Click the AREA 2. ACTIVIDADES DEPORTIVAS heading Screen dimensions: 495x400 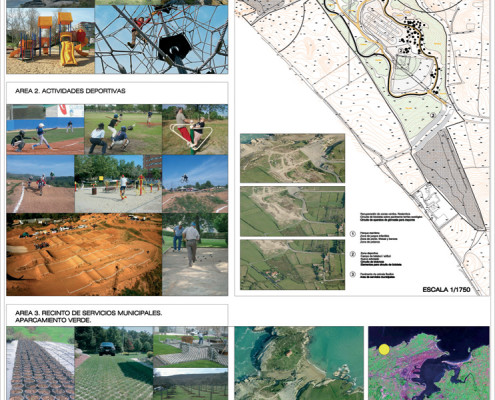pos(70,91)
